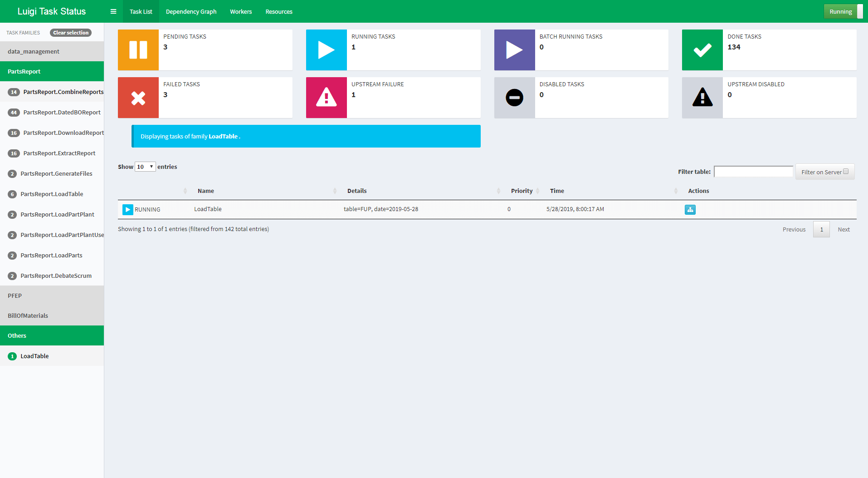Click the blue Running Tasks play icon
868x478 pixels.
[327, 50]
